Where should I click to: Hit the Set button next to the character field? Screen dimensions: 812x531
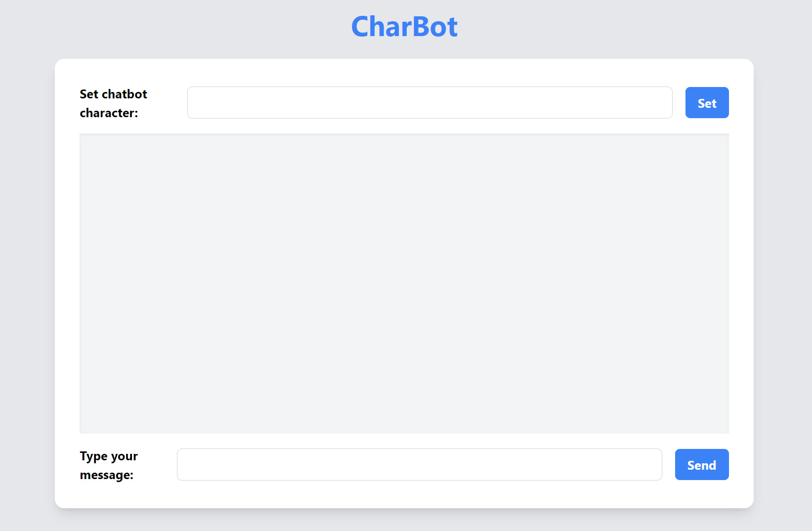pos(707,103)
